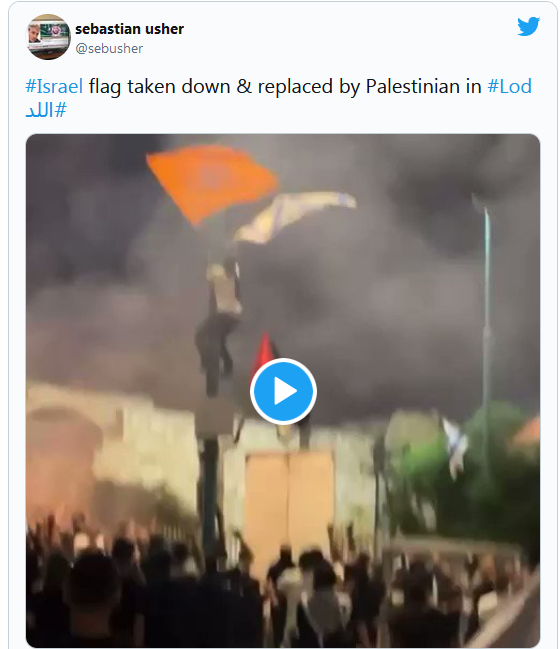Click the crowd at bottom of the video
The width and height of the screenshot is (560, 649).
283,588
